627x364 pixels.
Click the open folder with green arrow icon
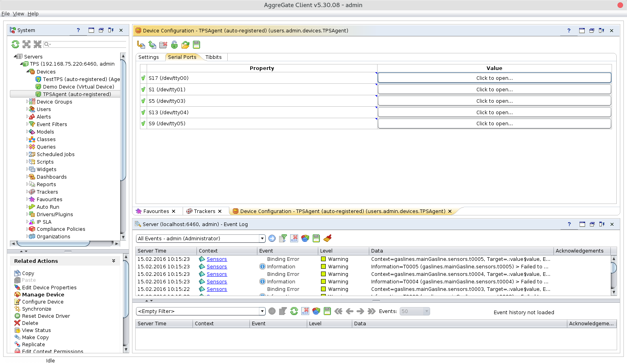(185, 45)
